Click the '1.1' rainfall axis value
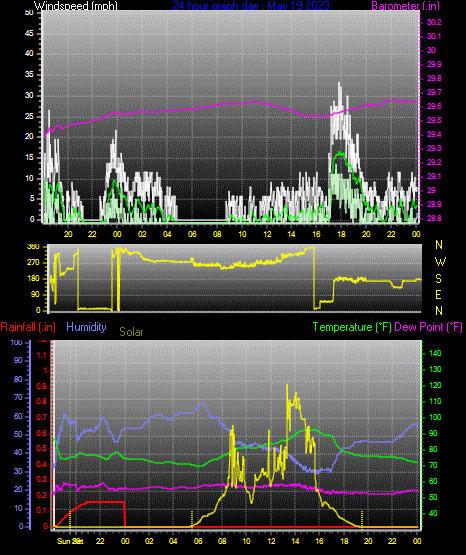This screenshot has width=466, height=555. click(42, 355)
